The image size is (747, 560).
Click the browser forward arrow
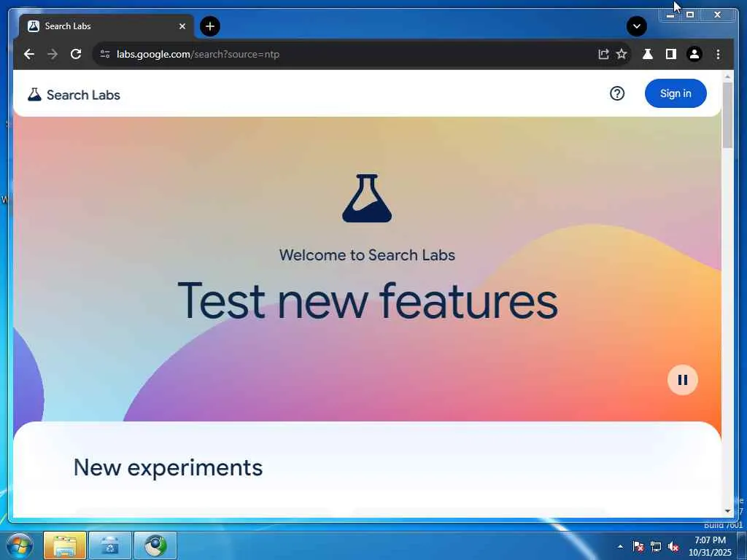tap(53, 54)
